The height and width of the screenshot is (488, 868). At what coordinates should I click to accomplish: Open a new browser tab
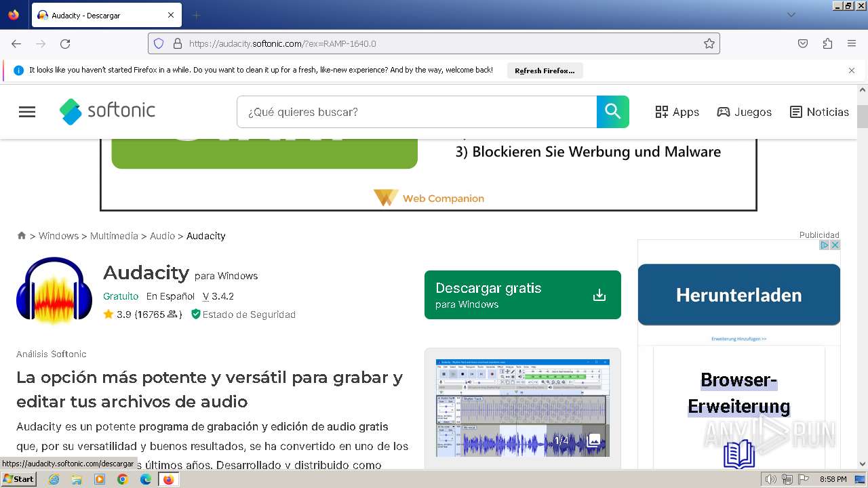click(x=196, y=15)
